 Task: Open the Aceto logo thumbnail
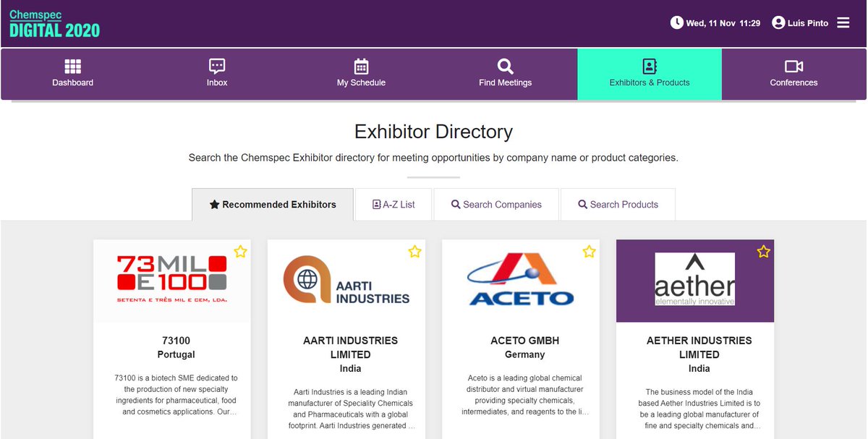(x=521, y=279)
